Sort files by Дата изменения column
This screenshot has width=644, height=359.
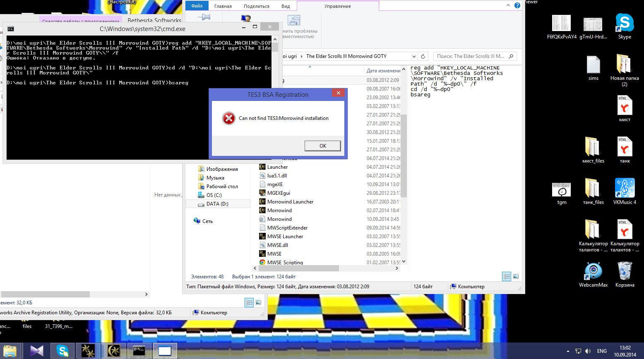[x=383, y=70]
